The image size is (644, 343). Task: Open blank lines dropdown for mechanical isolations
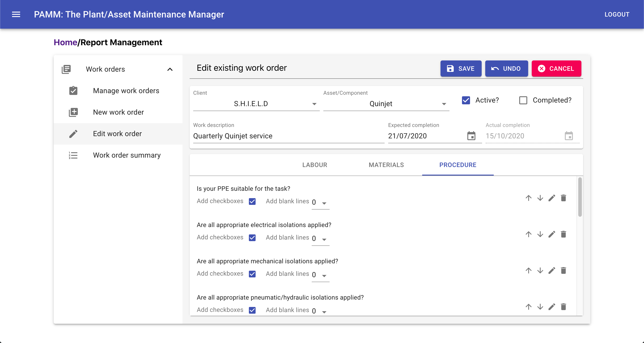pyautogui.click(x=320, y=275)
